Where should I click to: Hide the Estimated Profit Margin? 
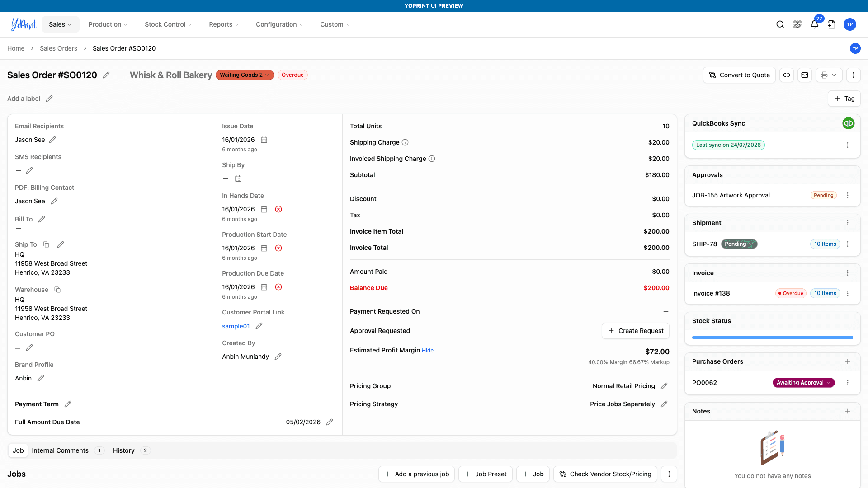428,351
